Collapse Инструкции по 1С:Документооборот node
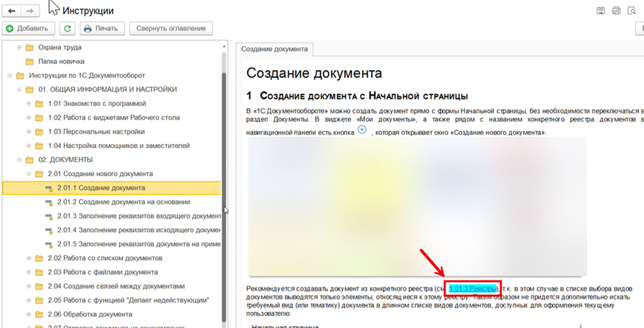Screen dimensions: 644x328 click(x=9, y=75)
